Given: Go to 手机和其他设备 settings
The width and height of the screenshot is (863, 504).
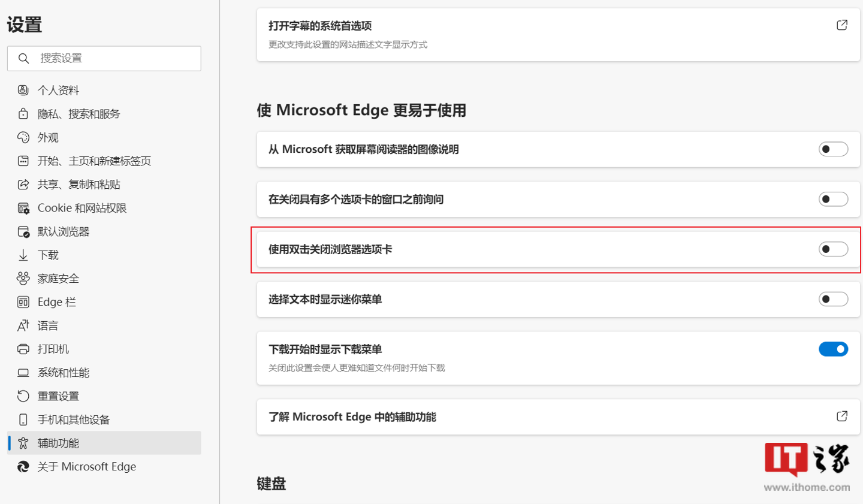Looking at the screenshot, I should pyautogui.click(x=104, y=420).
